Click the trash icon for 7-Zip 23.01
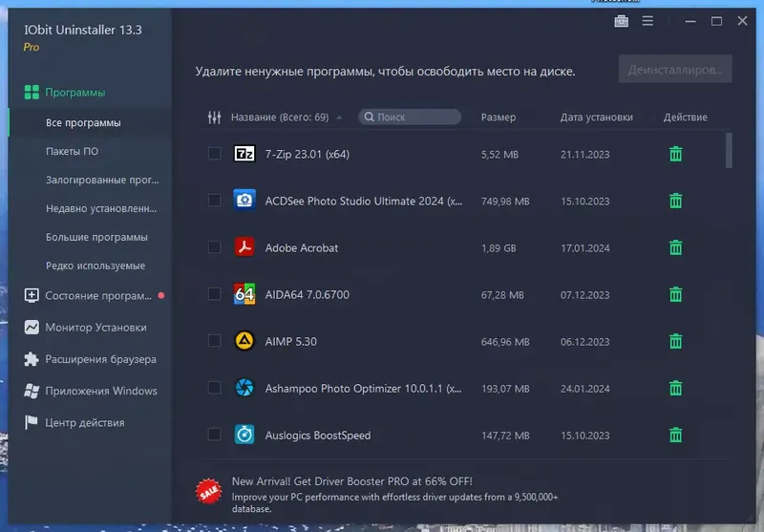Image resolution: width=764 pixels, height=532 pixels. pyautogui.click(x=675, y=154)
